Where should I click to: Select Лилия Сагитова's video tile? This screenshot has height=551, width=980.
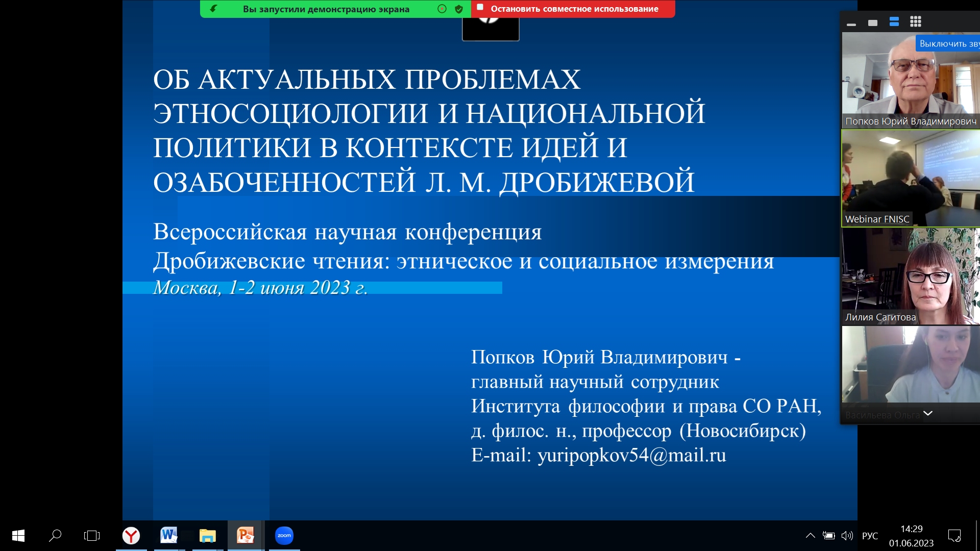[x=910, y=276]
